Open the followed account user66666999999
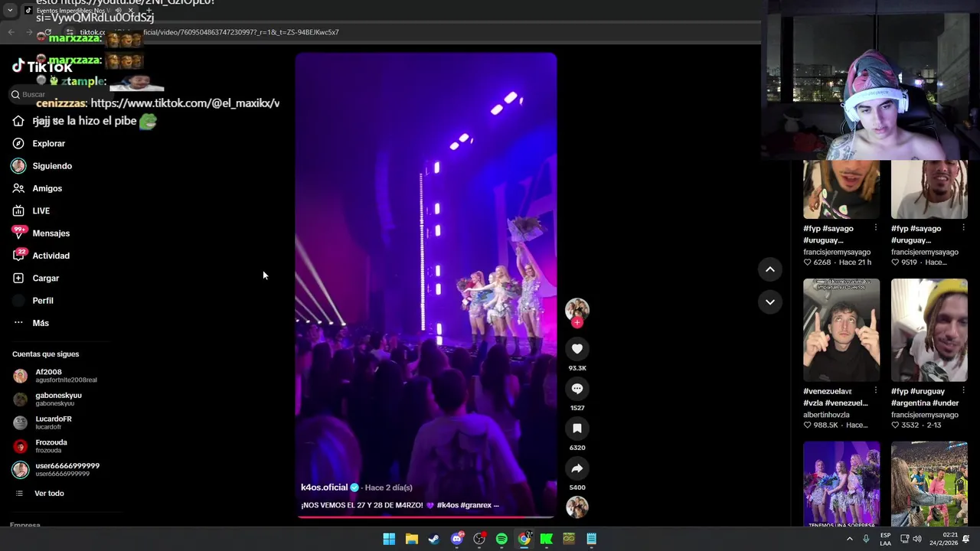 (x=57, y=469)
